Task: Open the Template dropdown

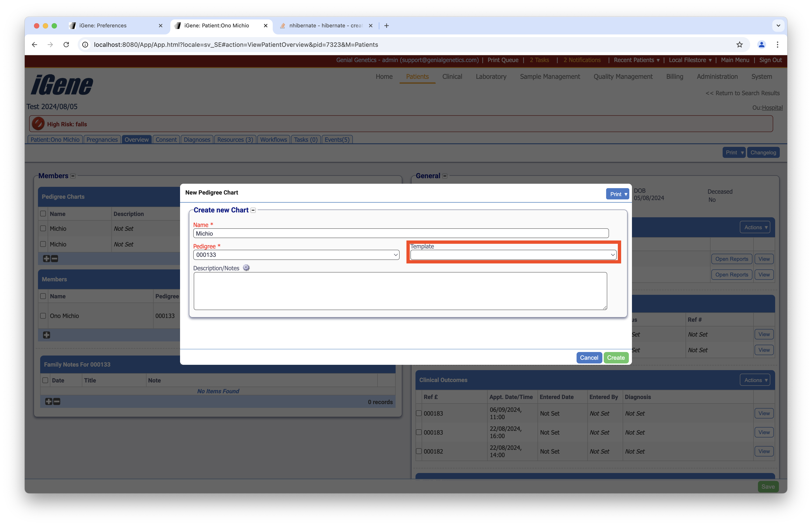Action: click(513, 255)
